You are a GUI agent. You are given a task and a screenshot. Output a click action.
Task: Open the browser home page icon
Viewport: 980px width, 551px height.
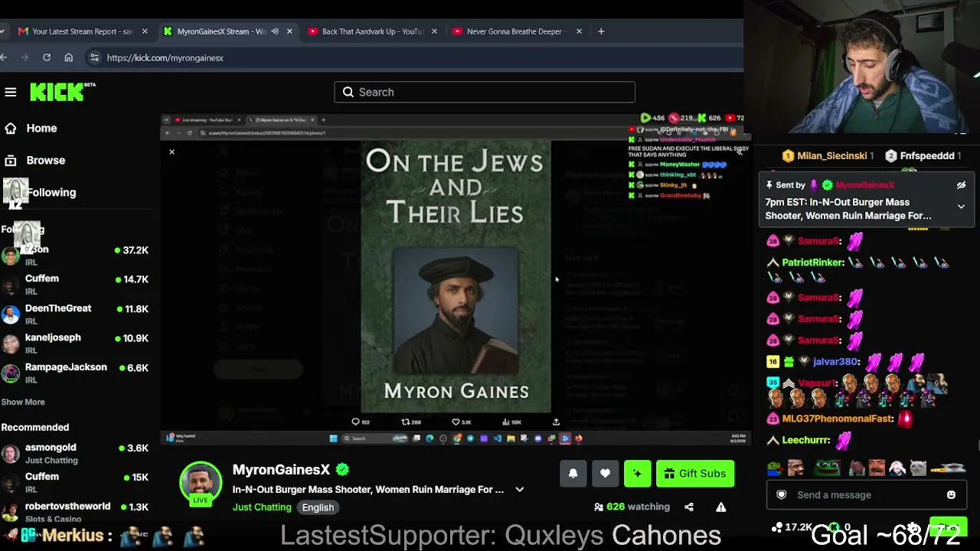(x=69, y=57)
